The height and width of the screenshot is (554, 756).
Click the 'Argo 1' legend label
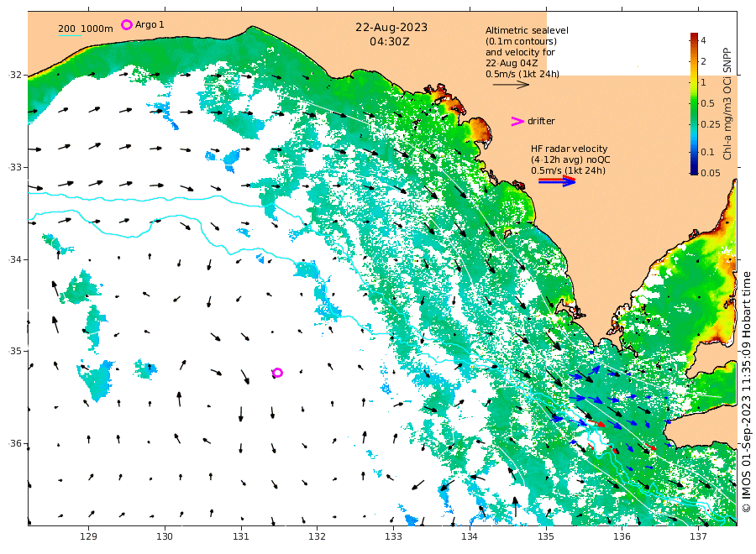tap(150, 24)
